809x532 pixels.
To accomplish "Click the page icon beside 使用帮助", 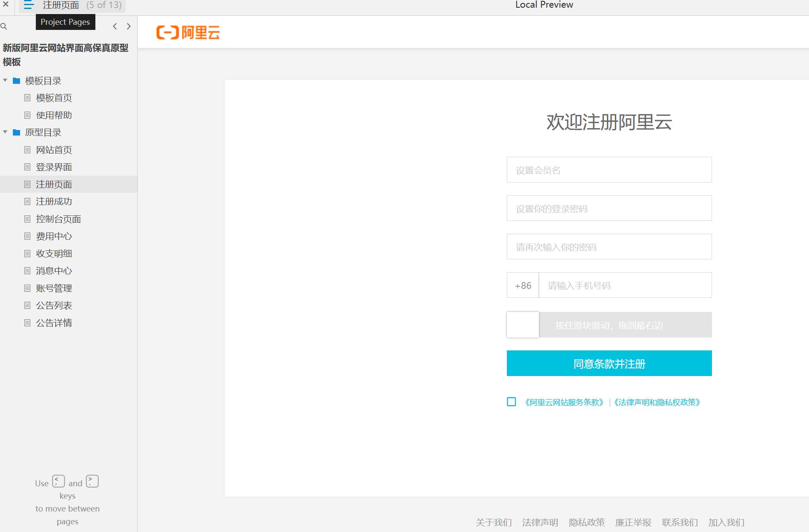I will pos(27,115).
